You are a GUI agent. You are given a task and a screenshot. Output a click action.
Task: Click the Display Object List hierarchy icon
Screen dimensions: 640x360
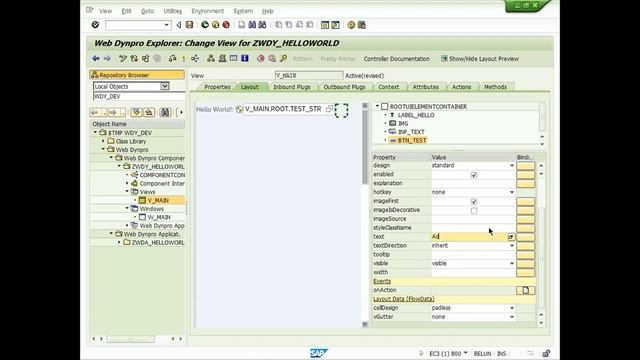point(211,59)
